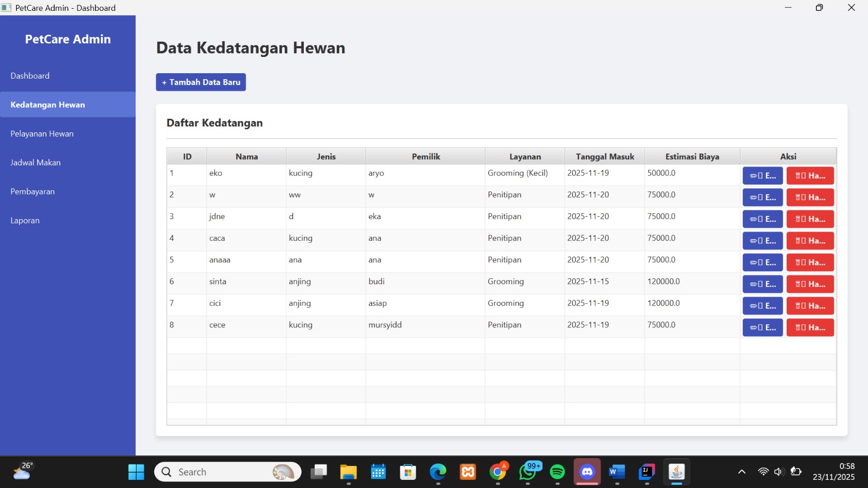Click the edit button for eko's row
868x488 pixels.
click(762, 176)
